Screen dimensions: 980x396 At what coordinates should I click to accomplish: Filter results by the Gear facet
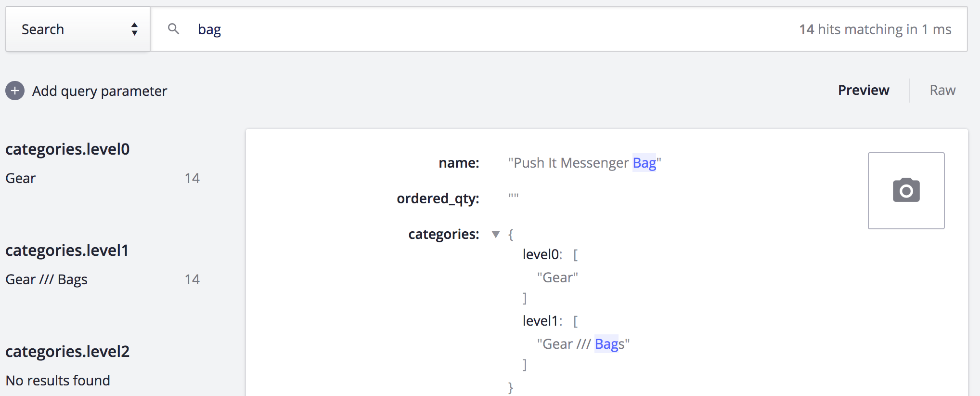(20, 178)
